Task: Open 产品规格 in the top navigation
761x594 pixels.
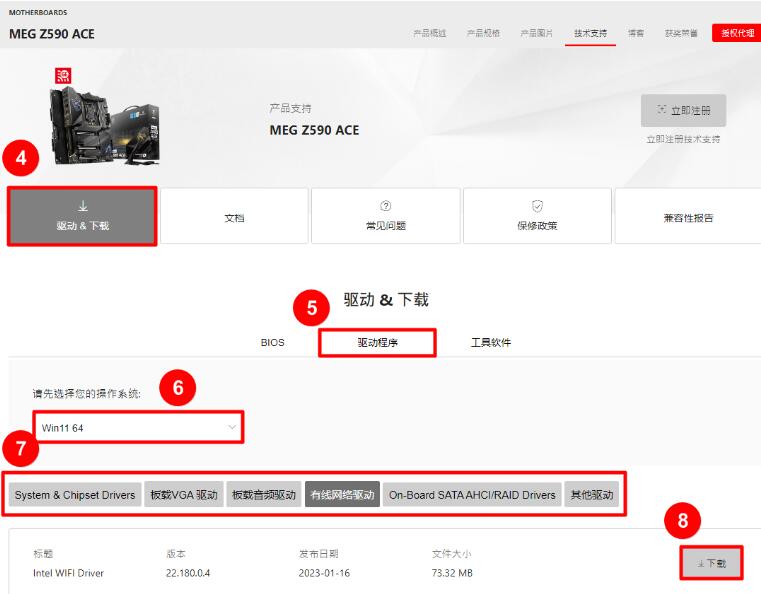Action: click(x=483, y=33)
